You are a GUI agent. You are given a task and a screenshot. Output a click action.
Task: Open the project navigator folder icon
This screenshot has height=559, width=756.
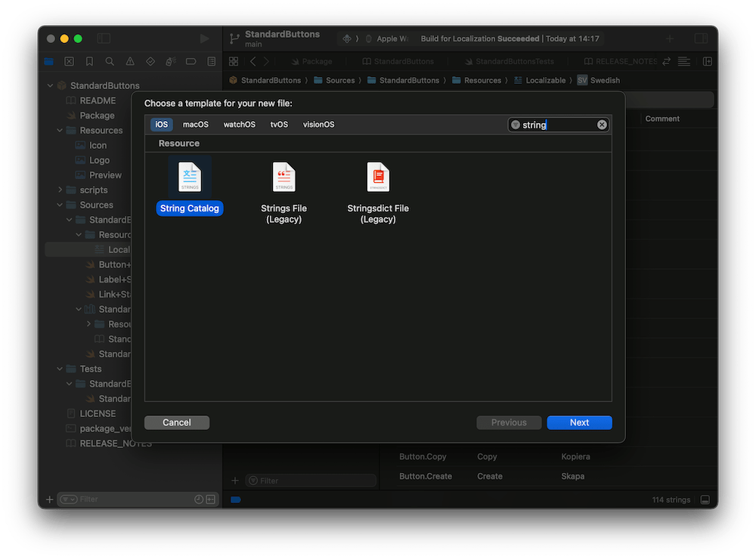49,61
